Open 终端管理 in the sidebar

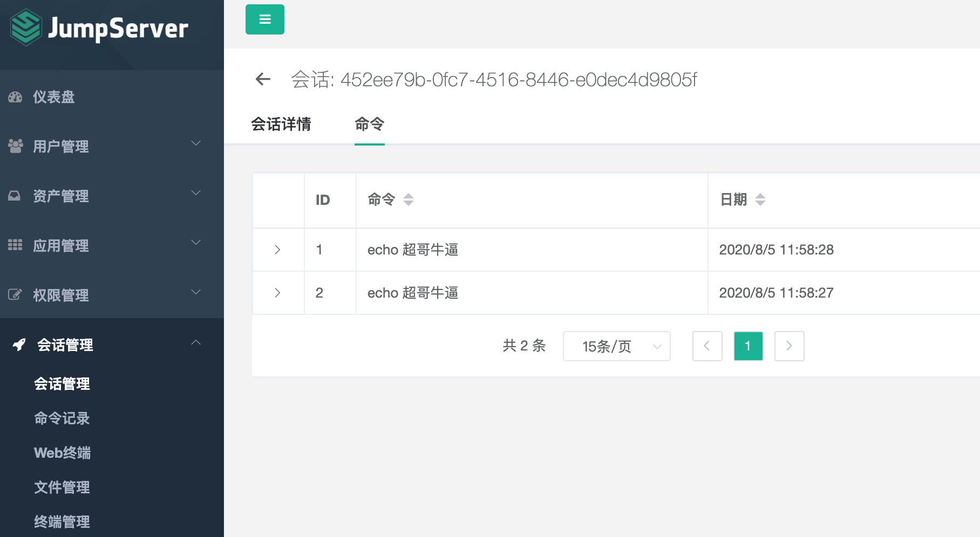[62, 522]
